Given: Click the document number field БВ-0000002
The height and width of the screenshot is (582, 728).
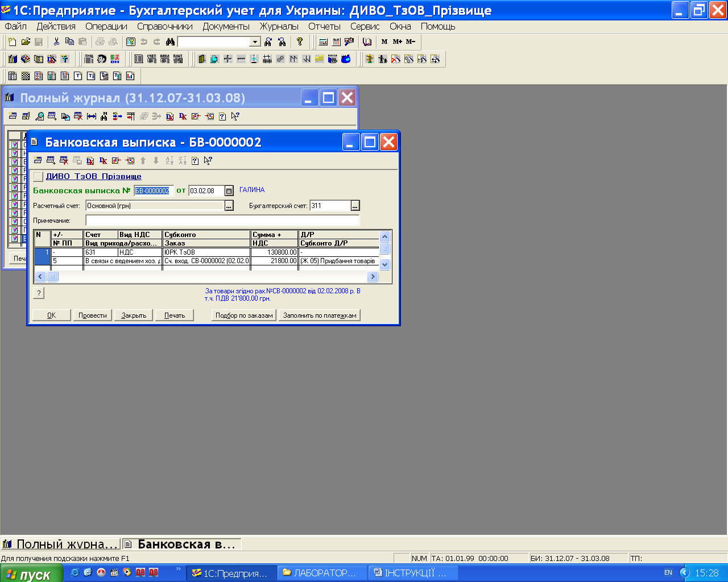Looking at the screenshot, I should click(x=154, y=191).
